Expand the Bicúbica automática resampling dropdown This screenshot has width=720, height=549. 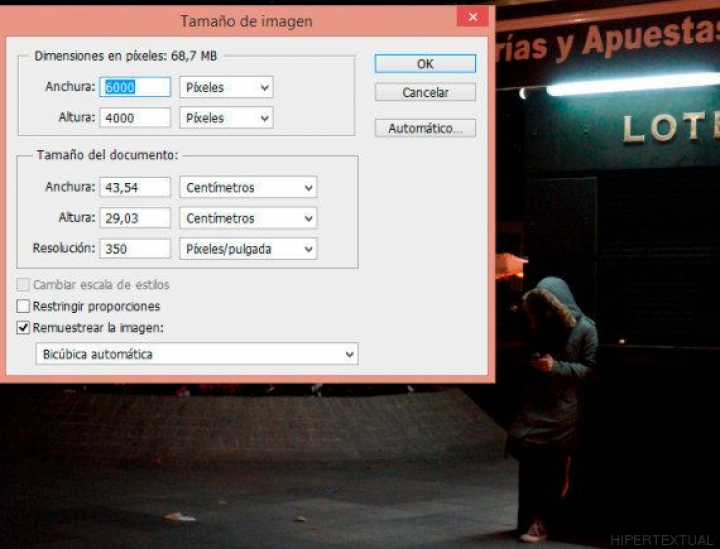point(196,354)
